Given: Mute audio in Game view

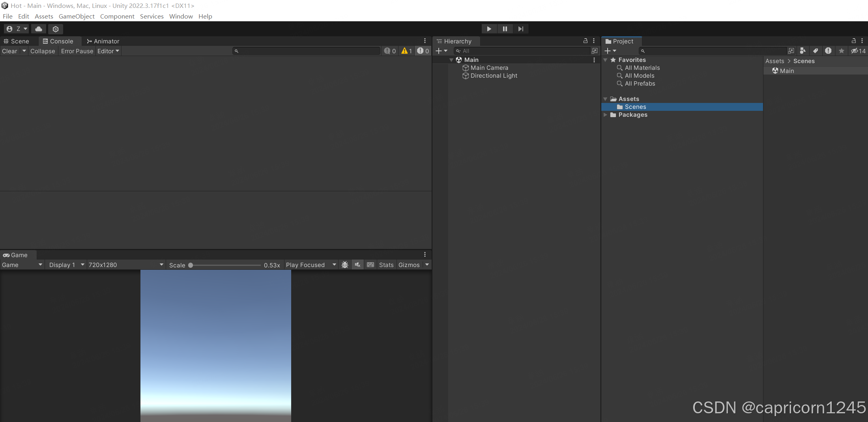Looking at the screenshot, I should [357, 265].
